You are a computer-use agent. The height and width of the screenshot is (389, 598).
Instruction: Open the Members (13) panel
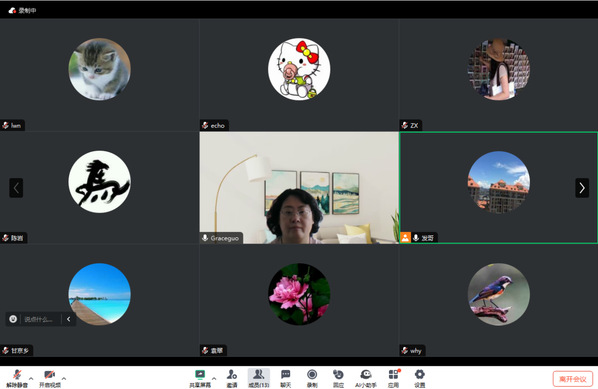point(259,378)
